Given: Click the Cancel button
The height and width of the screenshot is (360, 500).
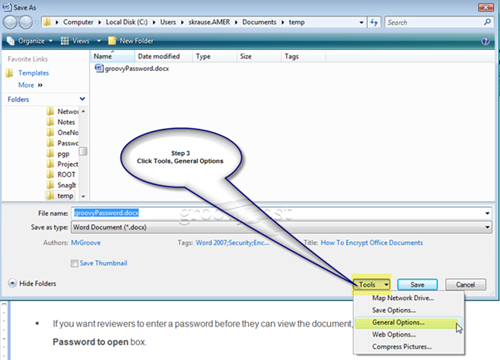Looking at the screenshot, I should pyautogui.click(x=466, y=285).
